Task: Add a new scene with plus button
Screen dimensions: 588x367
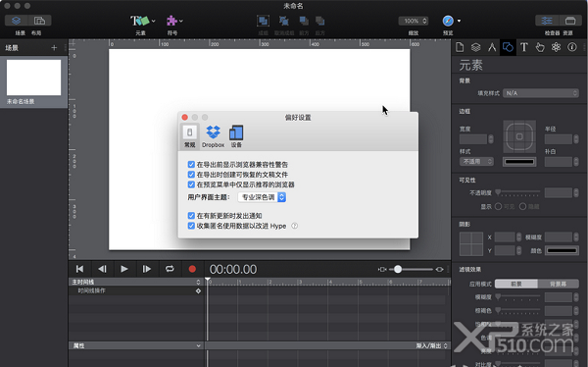Action: tap(54, 48)
